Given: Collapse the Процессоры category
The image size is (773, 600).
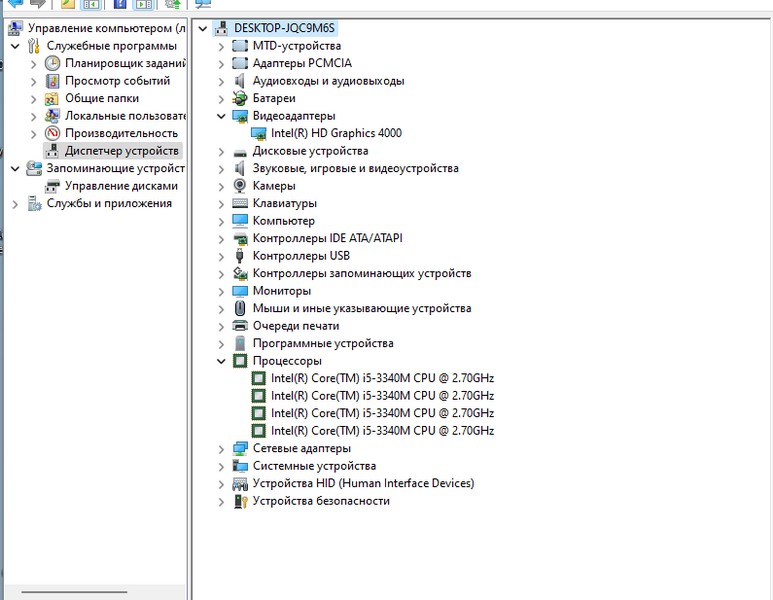Looking at the screenshot, I should 222,361.
